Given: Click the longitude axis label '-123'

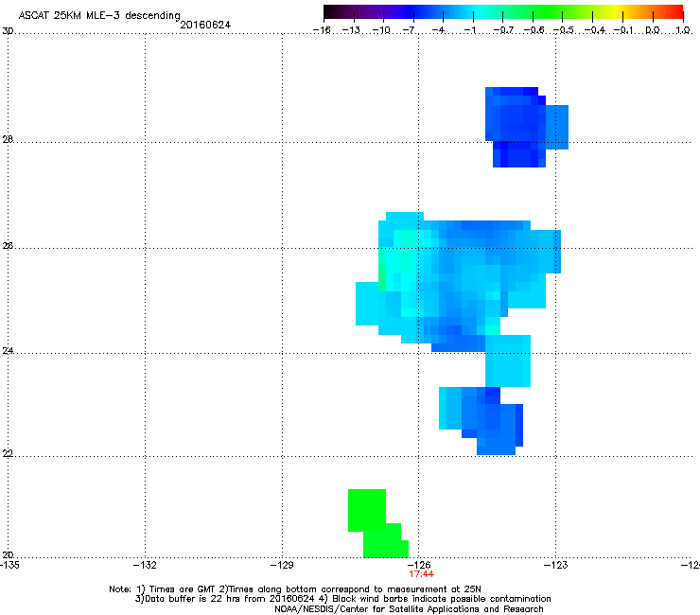Looking at the screenshot, I should [556, 565].
